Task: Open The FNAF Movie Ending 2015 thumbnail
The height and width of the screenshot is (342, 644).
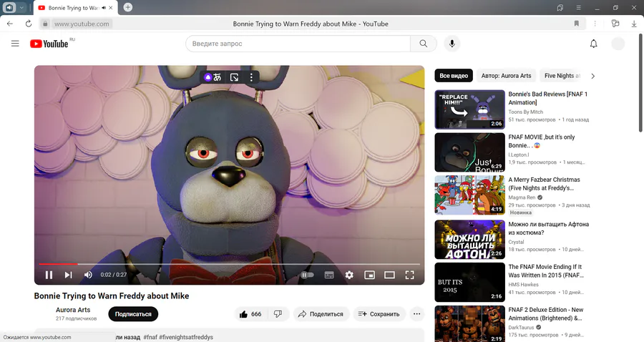Action: pyautogui.click(x=470, y=283)
